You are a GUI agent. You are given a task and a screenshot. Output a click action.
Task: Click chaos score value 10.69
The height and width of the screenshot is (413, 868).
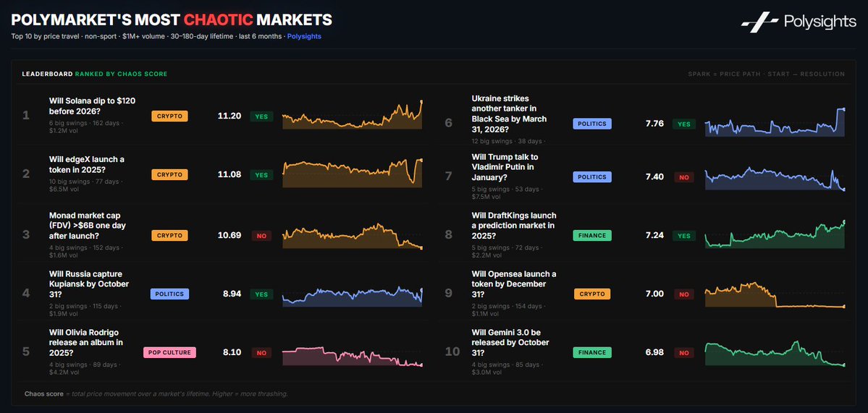point(229,236)
